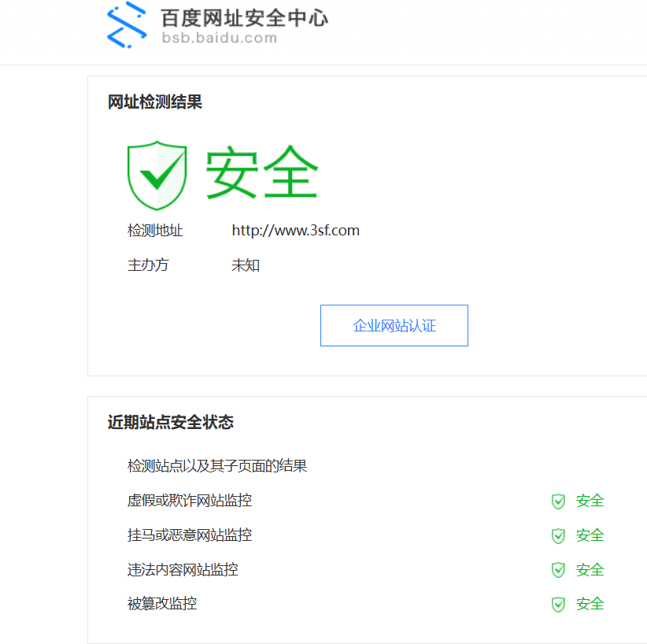Click the 检测站点以及其子页面的结果 text
Image resolution: width=647 pixels, height=644 pixels.
(x=218, y=466)
